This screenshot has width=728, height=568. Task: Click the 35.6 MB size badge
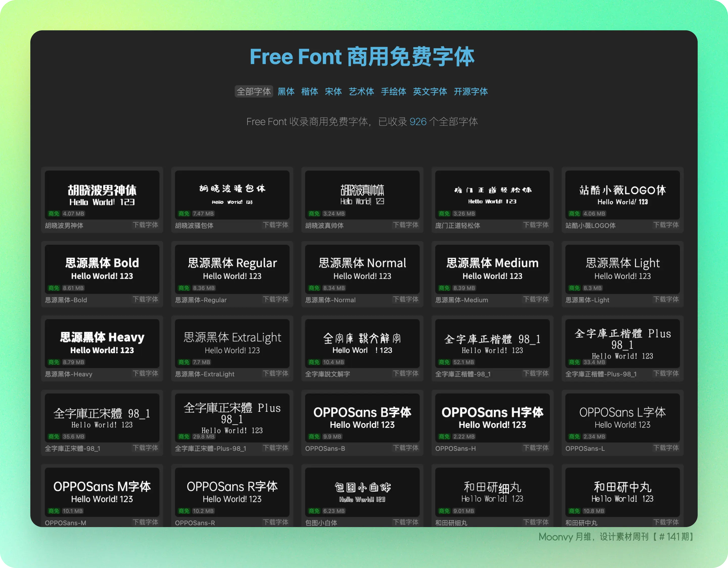pyautogui.click(x=73, y=436)
